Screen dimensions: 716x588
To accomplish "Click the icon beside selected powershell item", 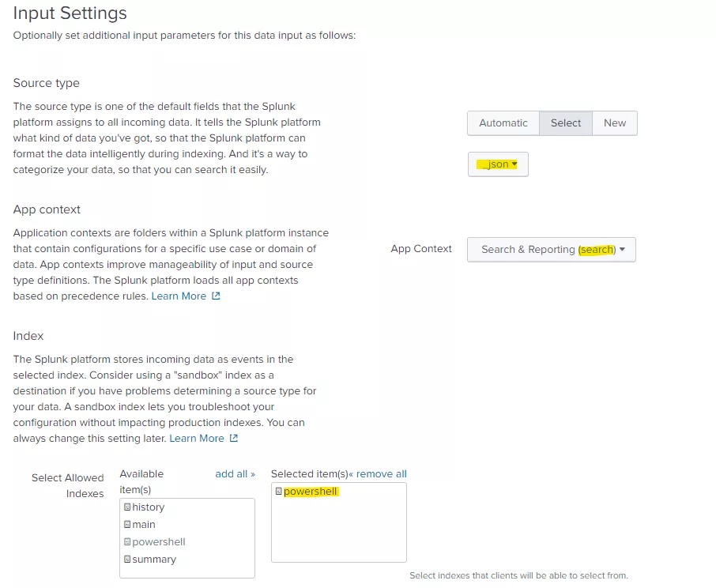I will coord(278,492).
